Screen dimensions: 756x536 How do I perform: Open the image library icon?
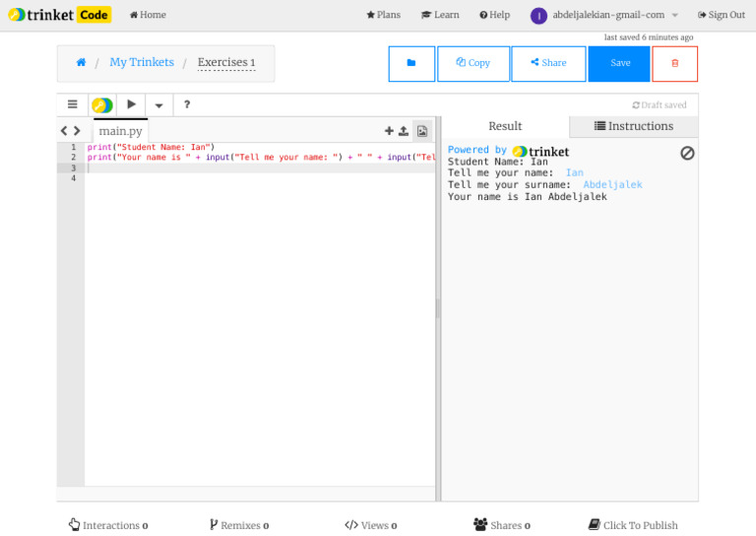click(422, 131)
